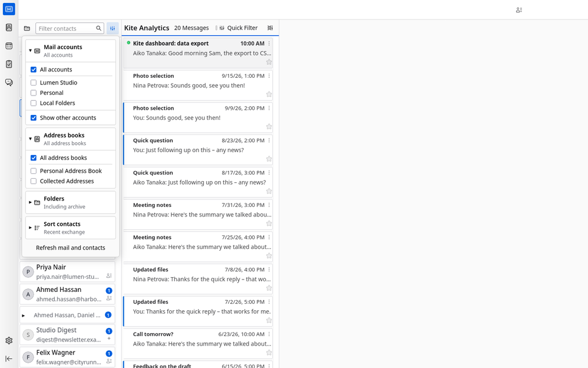Disable Show other accounts checkbox
Screen dimensions: 588x368
(x=34, y=117)
